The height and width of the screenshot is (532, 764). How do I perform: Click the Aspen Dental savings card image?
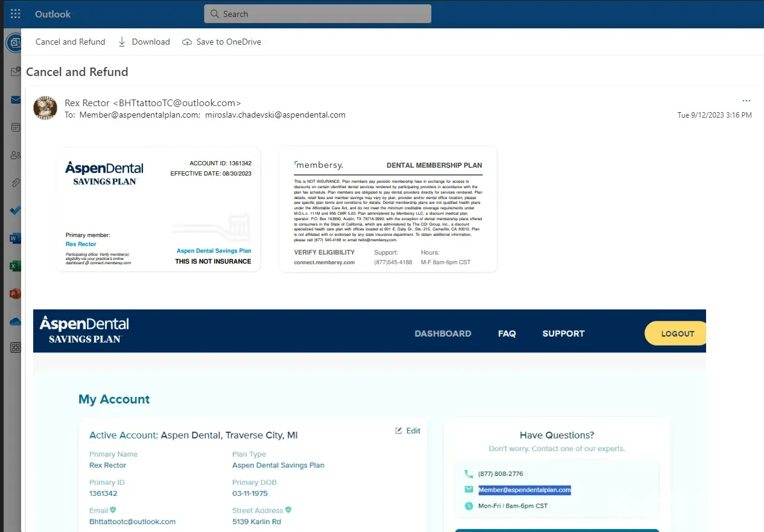click(x=158, y=209)
